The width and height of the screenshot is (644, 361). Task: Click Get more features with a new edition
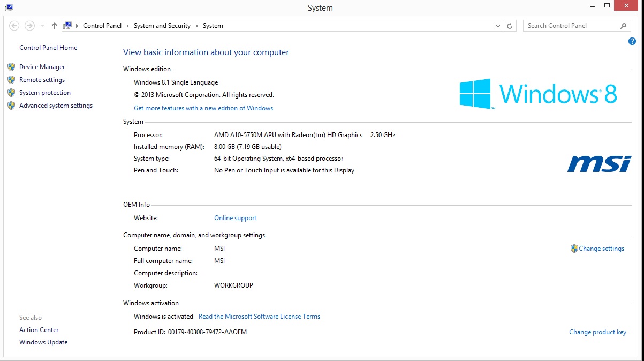203,108
